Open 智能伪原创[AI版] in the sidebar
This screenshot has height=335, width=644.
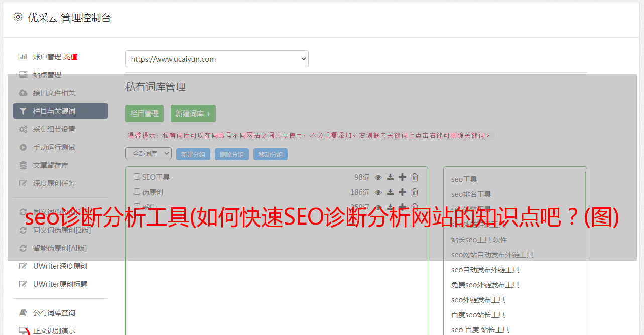[x=60, y=248]
